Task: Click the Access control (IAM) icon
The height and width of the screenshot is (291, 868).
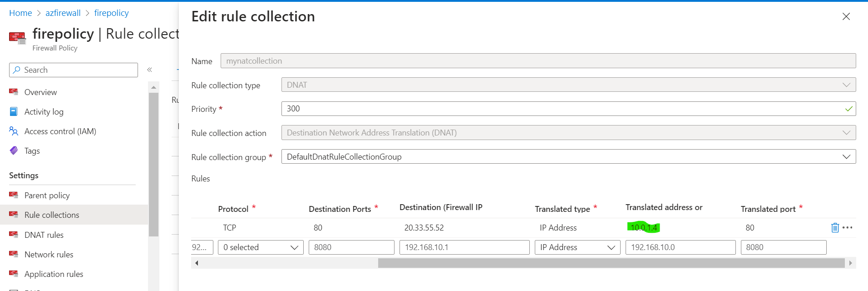Action: pyautogui.click(x=14, y=131)
